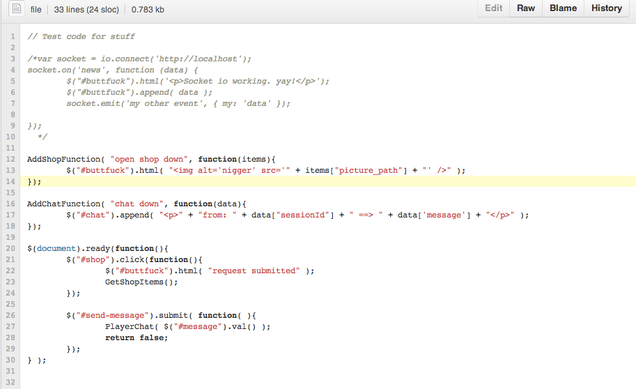Click the "chat down" string
This screenshot has height=389, width=636.
point(137,204)
